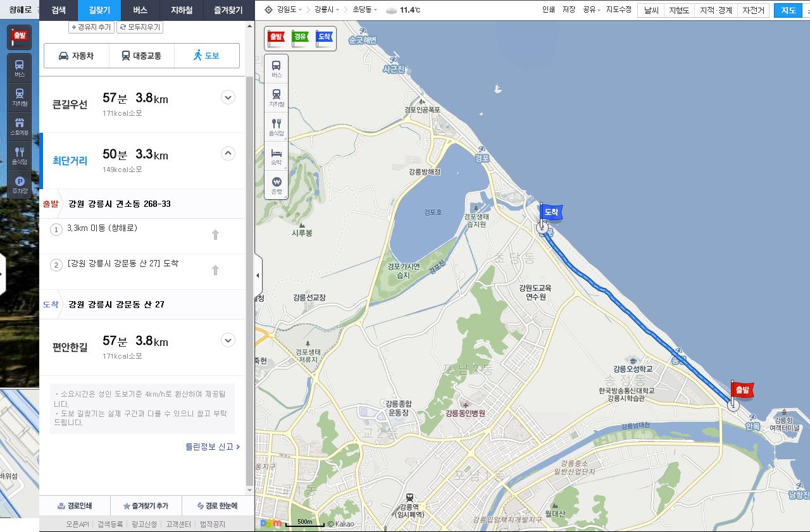This screenshot has height=532, width=810.
Task: Click the route panel vertical scrollbar
Action: pos(249,253)
